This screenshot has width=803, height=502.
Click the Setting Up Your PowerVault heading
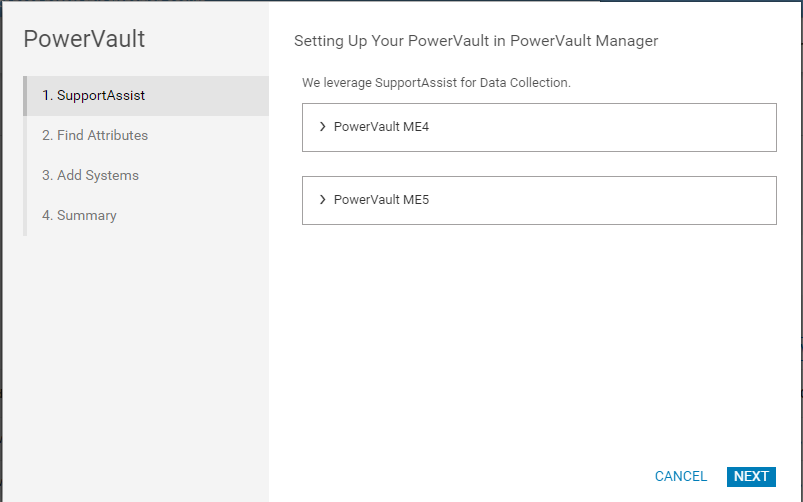(x=475, y=42)
